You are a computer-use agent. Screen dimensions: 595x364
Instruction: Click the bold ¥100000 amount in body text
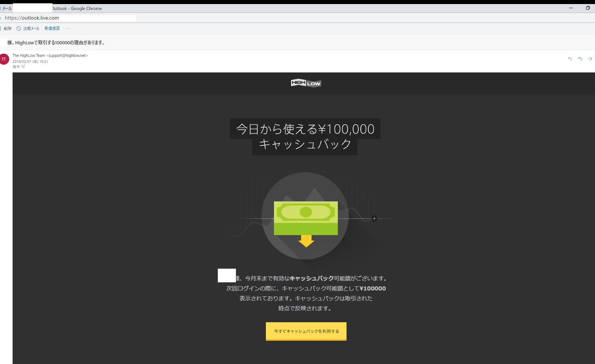point(373,289)
